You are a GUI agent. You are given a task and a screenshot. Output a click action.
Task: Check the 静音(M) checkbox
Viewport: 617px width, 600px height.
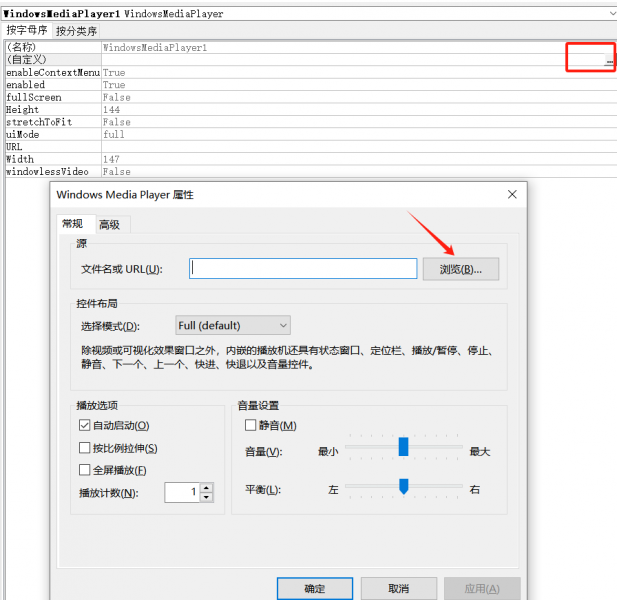coord(250,425)
